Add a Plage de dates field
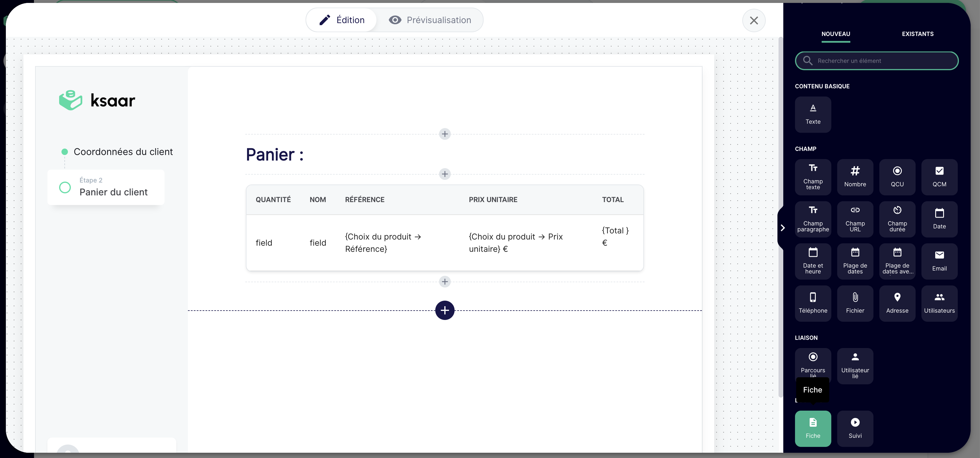 click(x=855, y=261)
